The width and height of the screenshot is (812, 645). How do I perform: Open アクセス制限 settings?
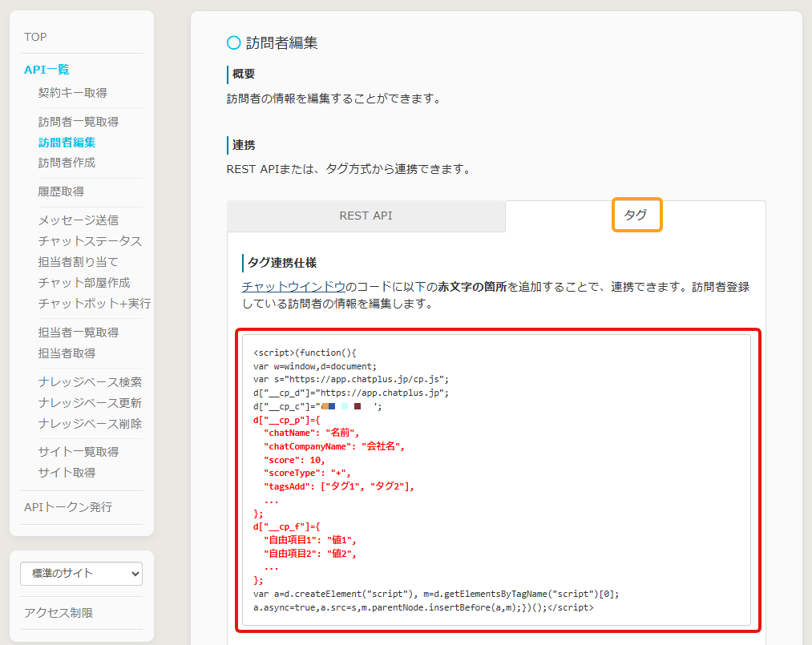[x=59, y=613]
